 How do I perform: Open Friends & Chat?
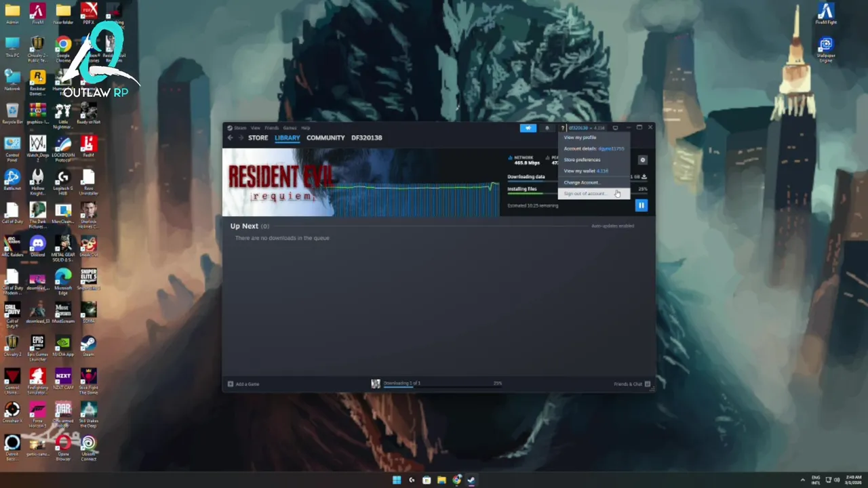tap(632, 384)
